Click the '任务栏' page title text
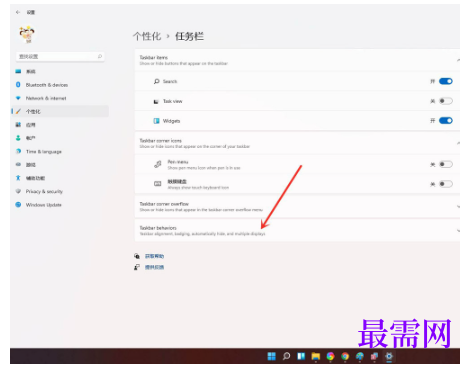The image size is (470, 365). coord(189,36)
